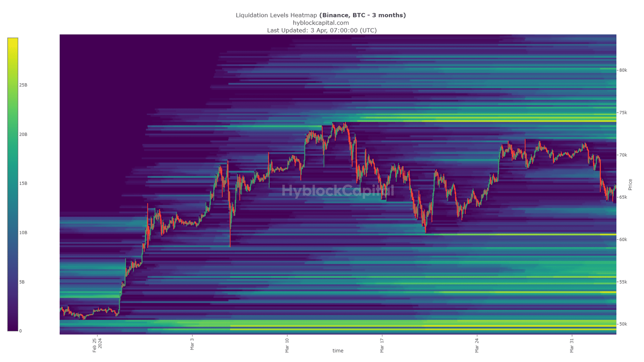
Task: Click the Mar 24 date tick label
Action: point(477,346)
